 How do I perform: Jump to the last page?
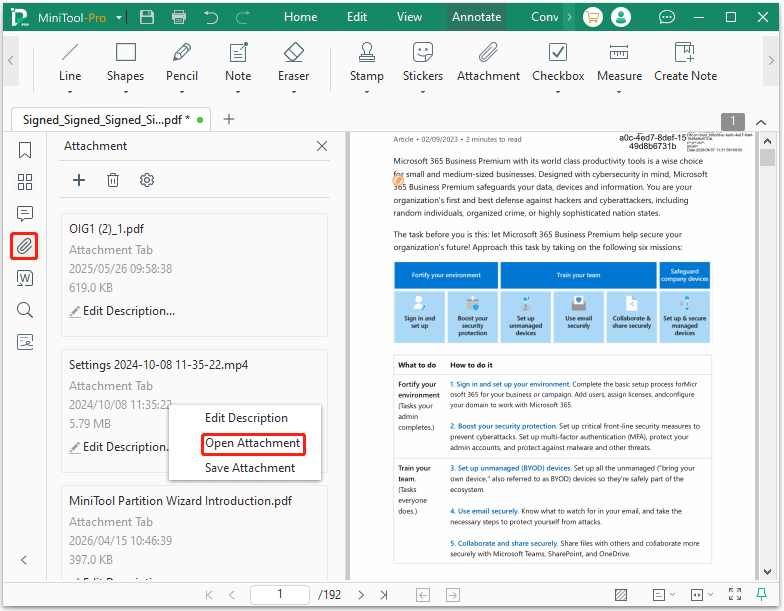point(384,595)
